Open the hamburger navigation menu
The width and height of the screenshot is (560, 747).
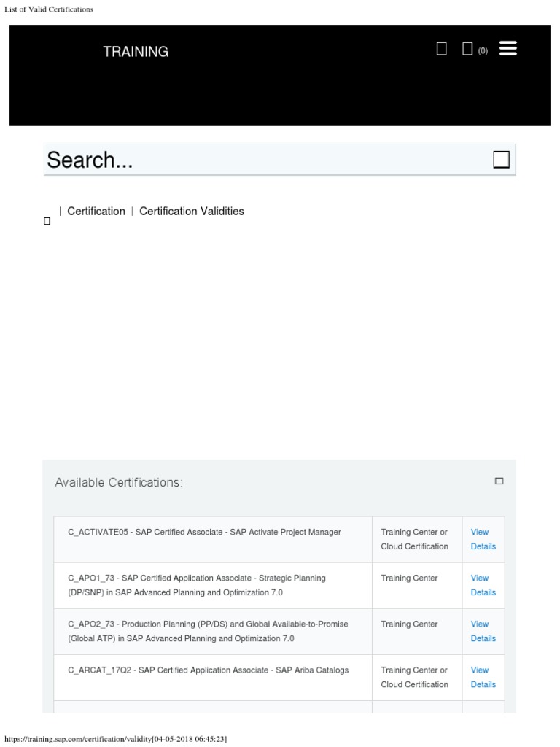pos(508,49)
